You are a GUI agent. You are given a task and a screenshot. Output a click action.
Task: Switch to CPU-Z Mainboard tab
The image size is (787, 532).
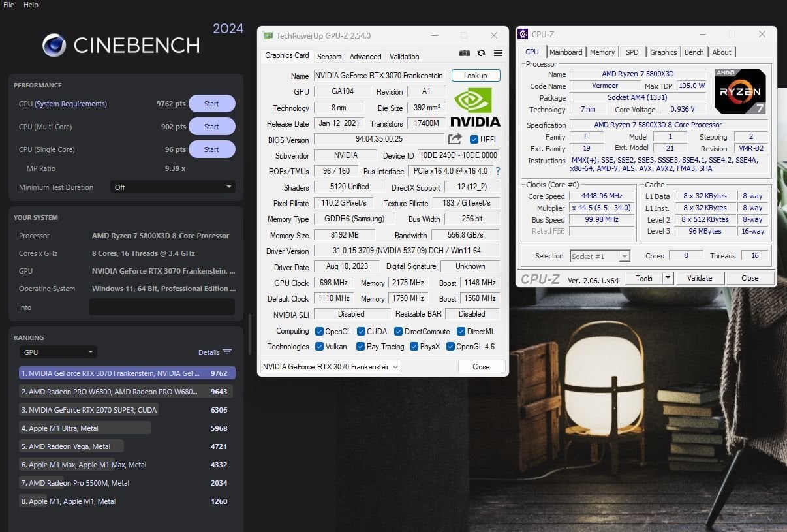[566, 52]
